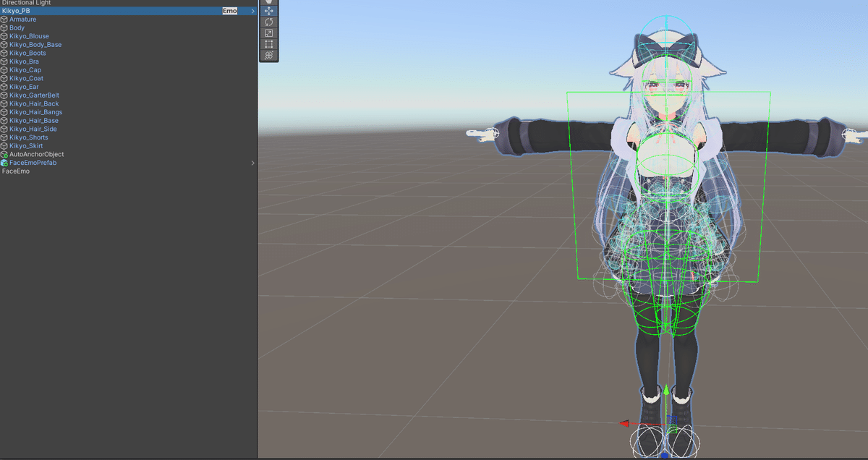The image size is (868, 460).
Task: Click the cube icon beside Kikyo_Boots
Action: (x=4, y=54)
